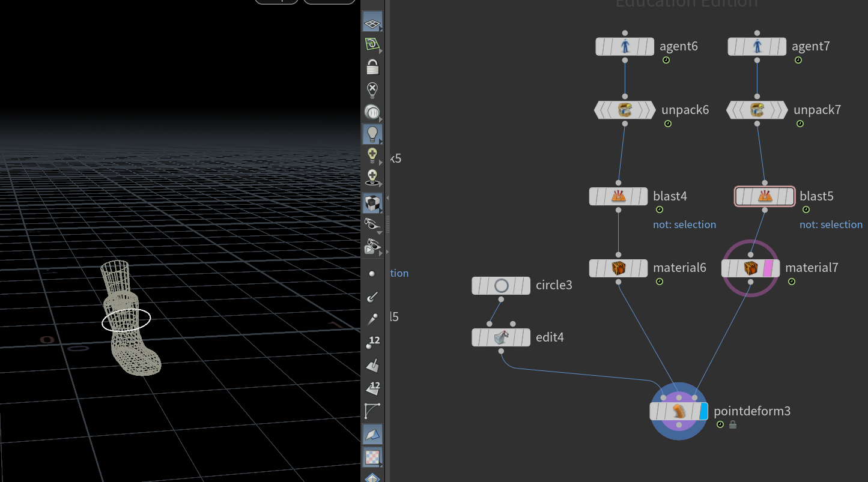
Task: Click the lock badge beside pointdeform3
Action: [x=733, y=424]
